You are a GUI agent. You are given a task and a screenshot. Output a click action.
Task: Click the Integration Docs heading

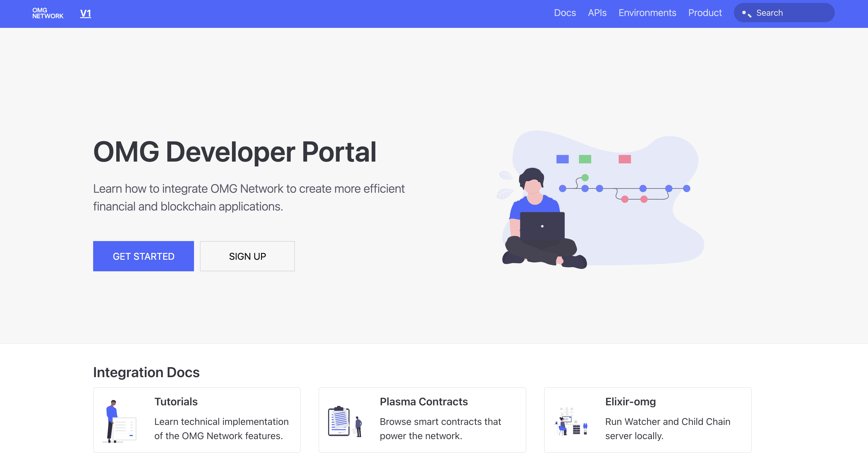(x=146, y=372)
